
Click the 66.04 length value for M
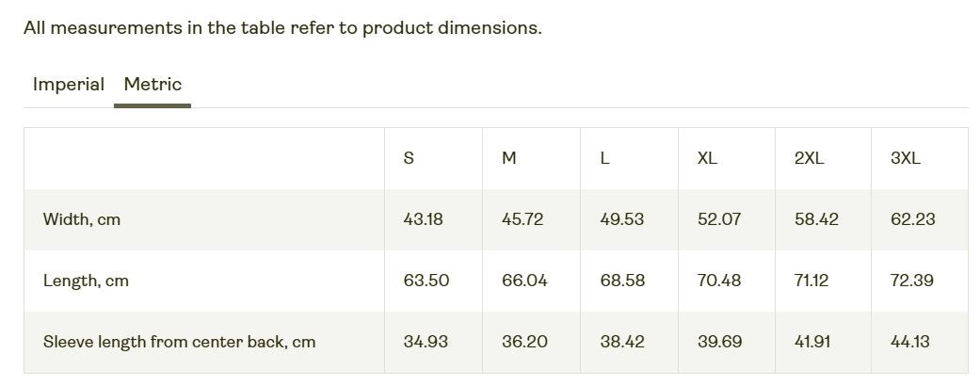click(x=524, y=281)
